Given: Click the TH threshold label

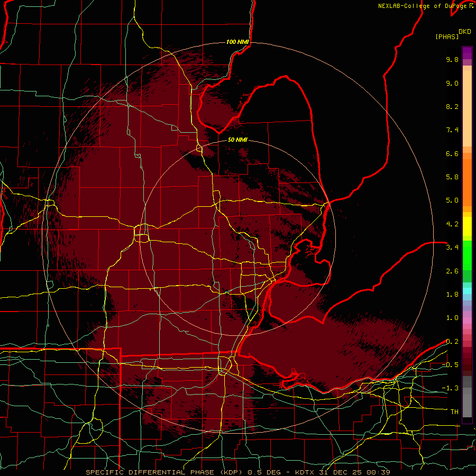Looking at the screenshot, I should (x=454, y=412).
